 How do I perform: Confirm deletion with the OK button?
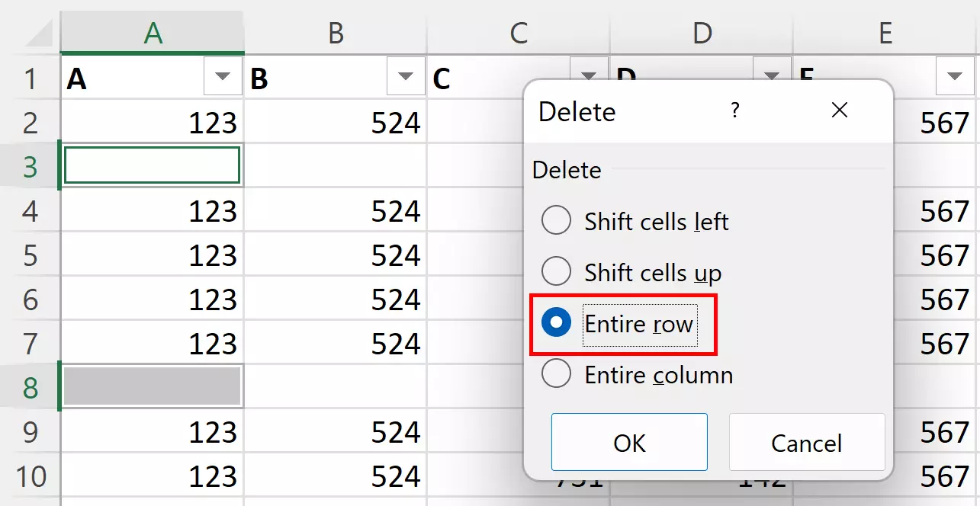click(x=629, y=443)
